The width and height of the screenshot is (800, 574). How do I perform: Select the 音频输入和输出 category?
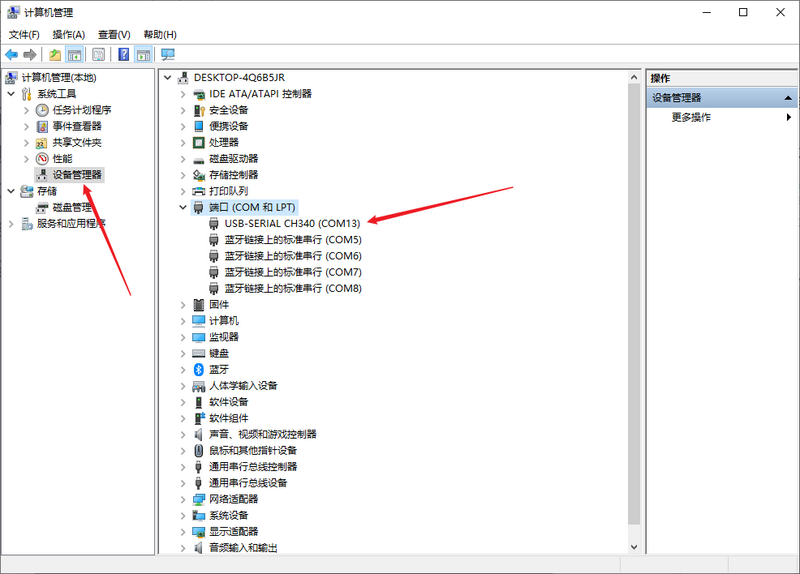(243, 548)
